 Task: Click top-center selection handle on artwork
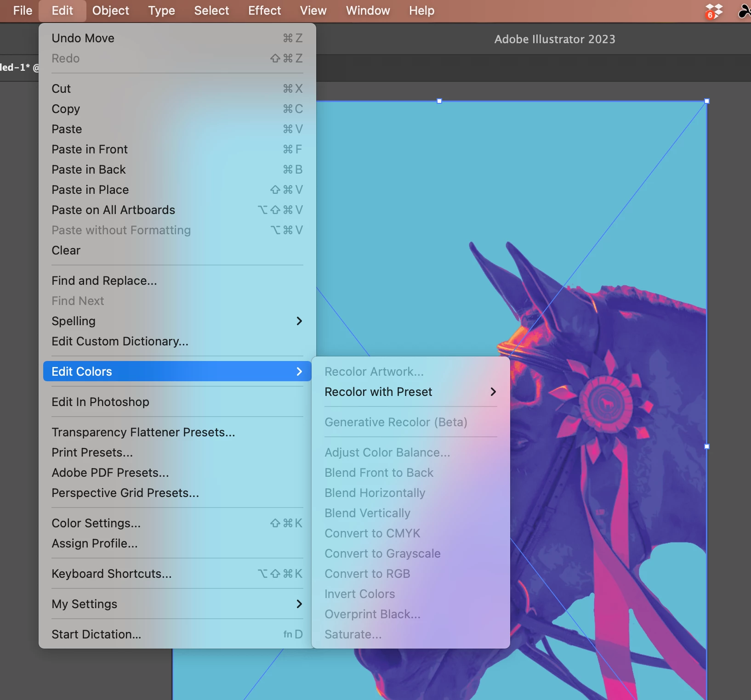(x=439, y=101)
